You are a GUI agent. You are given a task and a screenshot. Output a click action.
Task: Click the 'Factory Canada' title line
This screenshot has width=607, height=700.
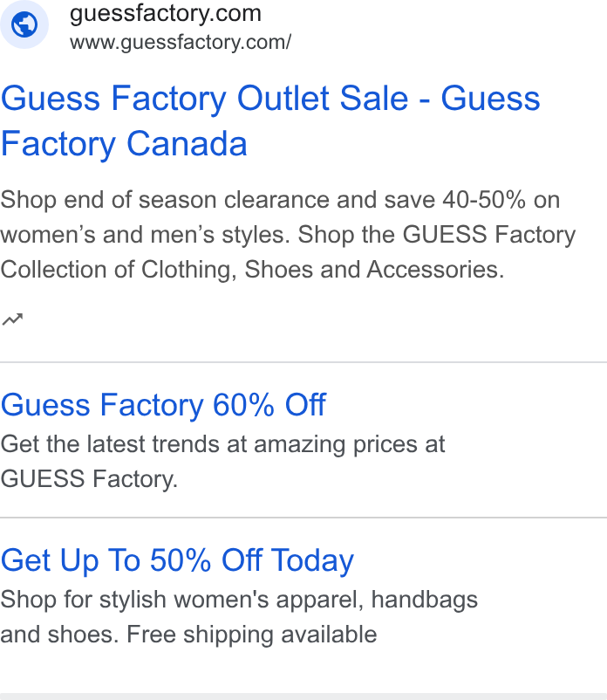click(x=124, y=144)
